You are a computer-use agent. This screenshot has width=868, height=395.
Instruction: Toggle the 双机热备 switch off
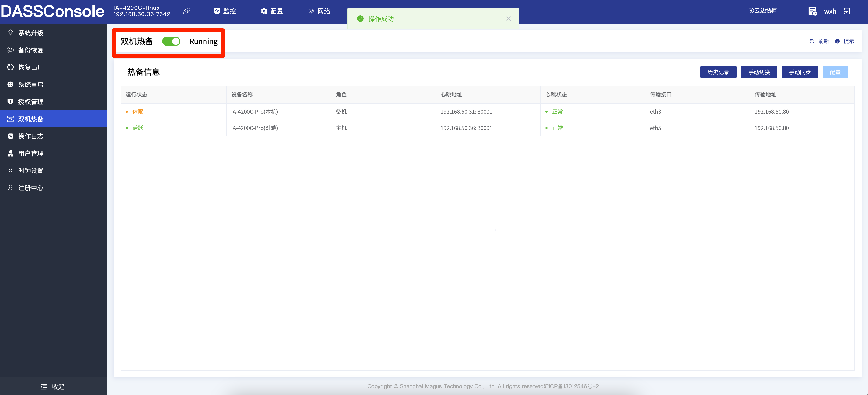(171, 41)
